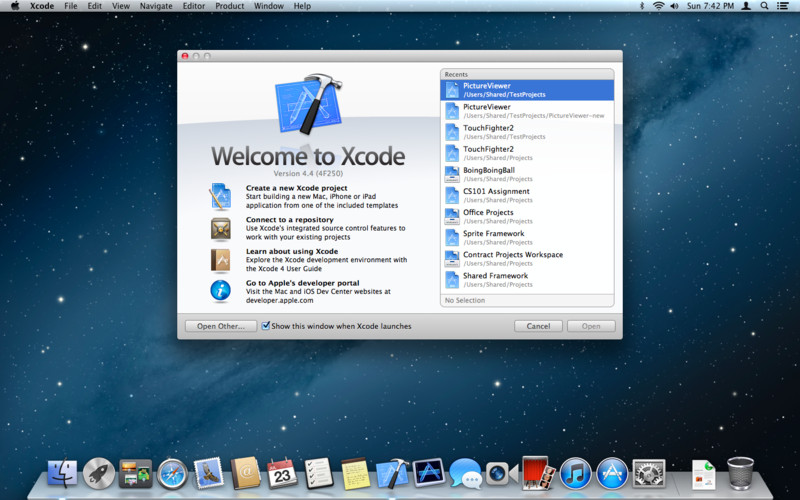
Task: Open the Product menu
Action: pyautogui.click(x=229, y=6)
